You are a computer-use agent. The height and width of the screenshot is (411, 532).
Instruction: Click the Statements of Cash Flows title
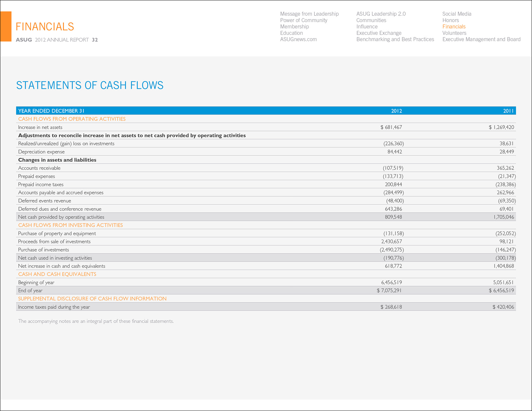click(90, 85)
